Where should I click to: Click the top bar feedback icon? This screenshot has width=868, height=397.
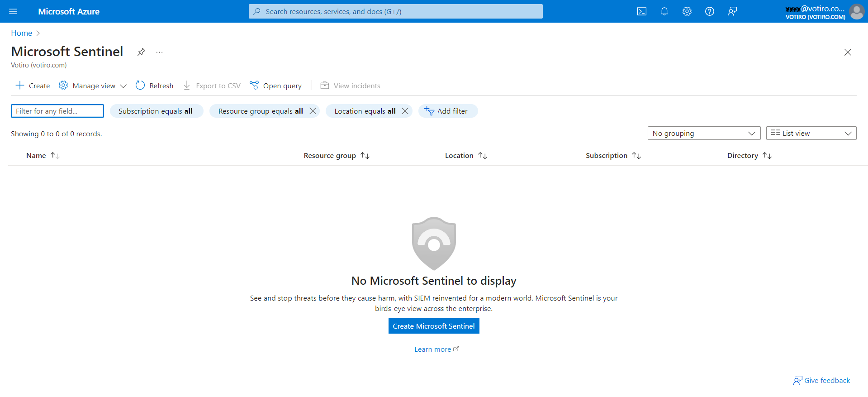[732, 11]
